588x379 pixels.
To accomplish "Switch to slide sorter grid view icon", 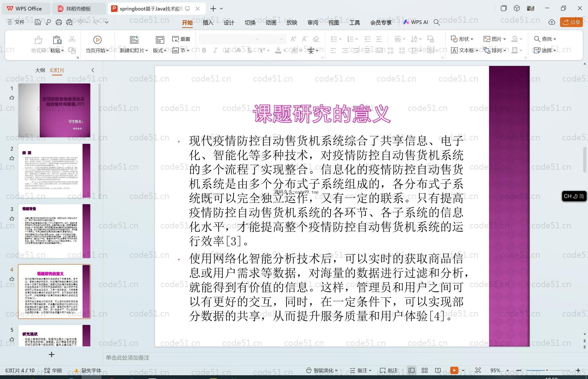I will pyautogui.click(x=424, y=370).
